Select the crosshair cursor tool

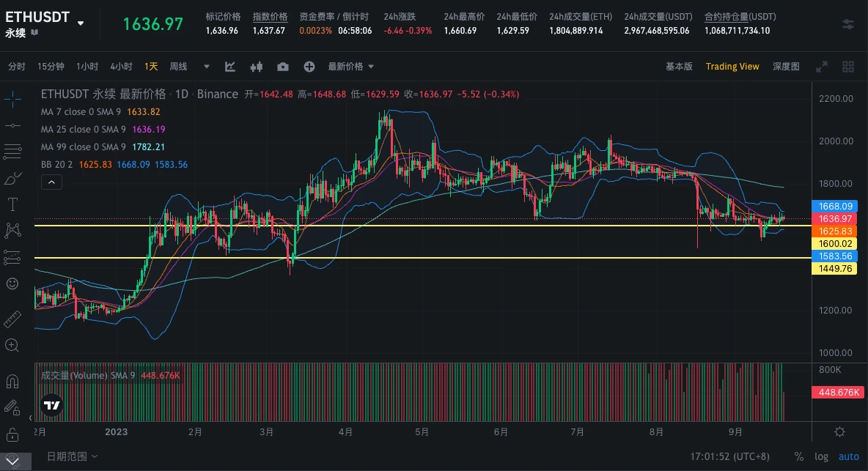coord(12,100)
